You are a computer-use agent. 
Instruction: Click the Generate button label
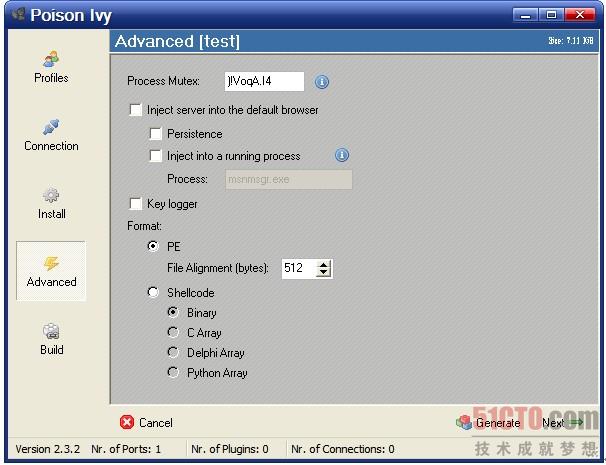(498, 423)
